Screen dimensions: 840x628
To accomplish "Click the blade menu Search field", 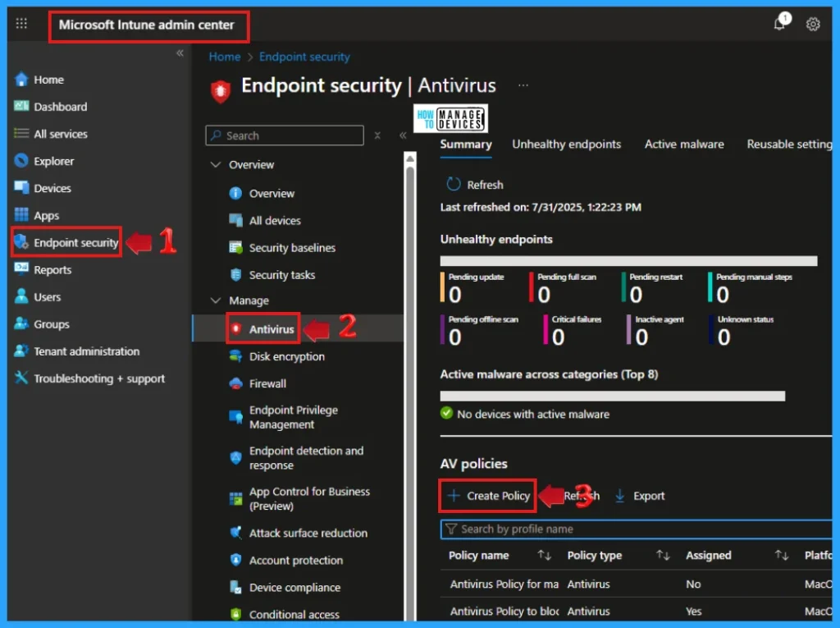I will click(285, 135).
